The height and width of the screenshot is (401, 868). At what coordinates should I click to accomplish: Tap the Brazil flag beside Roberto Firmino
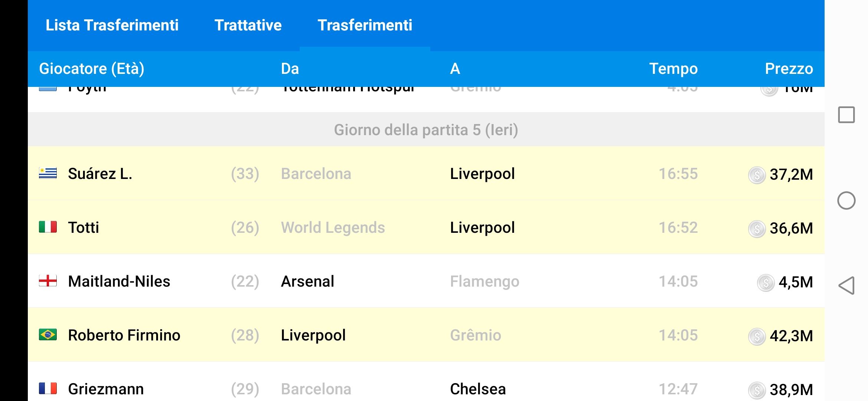48,335
